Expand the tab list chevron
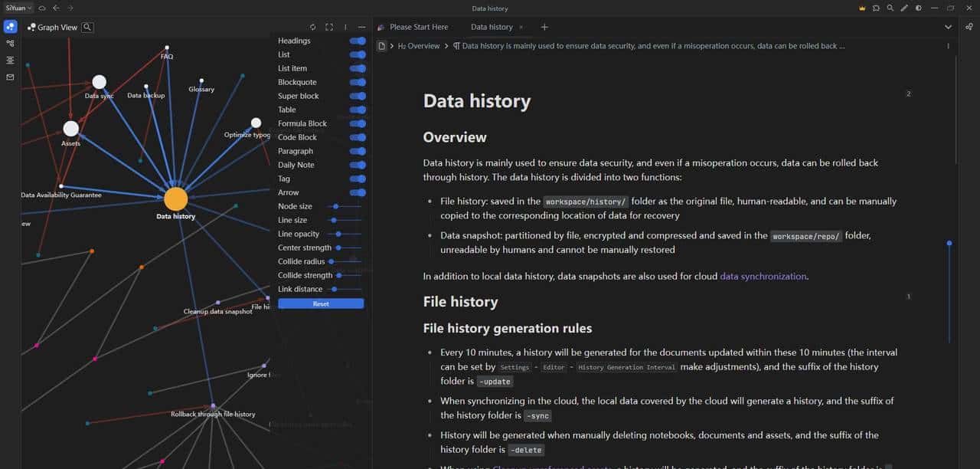This screenshot has width=980, height=469. [948, 27]
